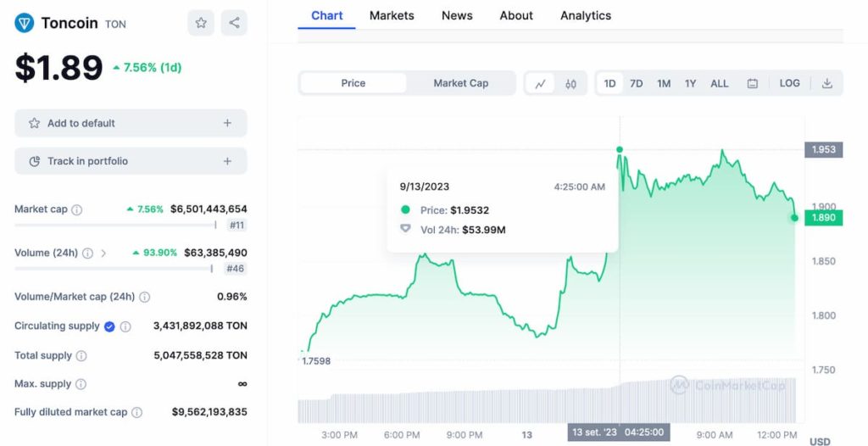The height and width of the screenshot is (446, 868).
Task: Toggle chart to Price view
Action: 353,83
